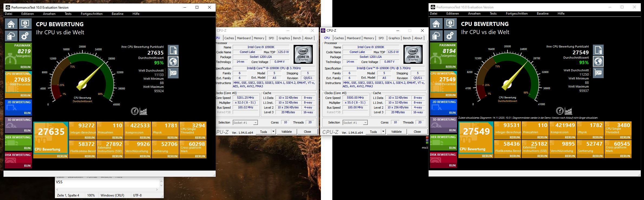The width and height of the screenshot is (644, 200).
Task: Expand the Tools dropdown arrow in right CPU-Z
Action: click(383, 132)
